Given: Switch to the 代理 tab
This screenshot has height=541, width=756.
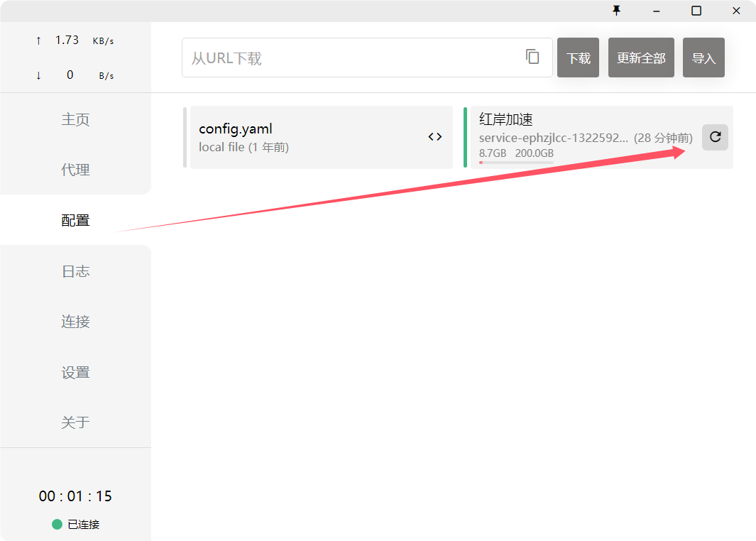Looking at the screenshot, I should click(75, 170).
